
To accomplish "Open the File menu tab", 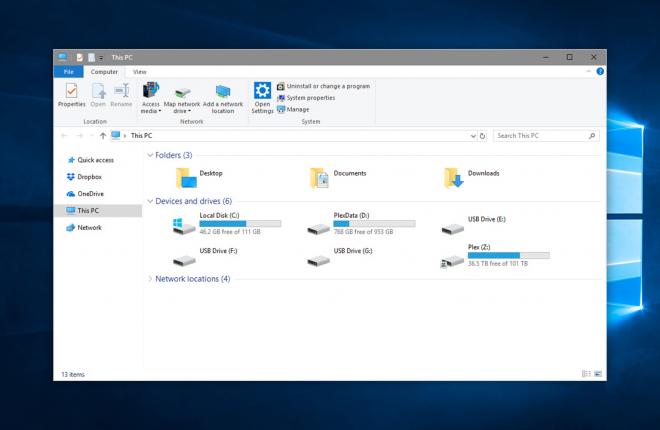I will pos(68,72).
